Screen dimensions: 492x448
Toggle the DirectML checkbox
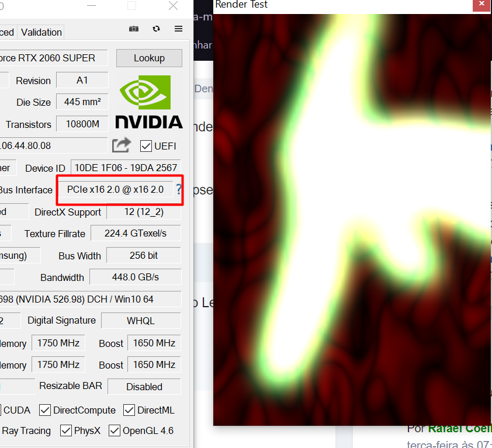pos(129,411)
